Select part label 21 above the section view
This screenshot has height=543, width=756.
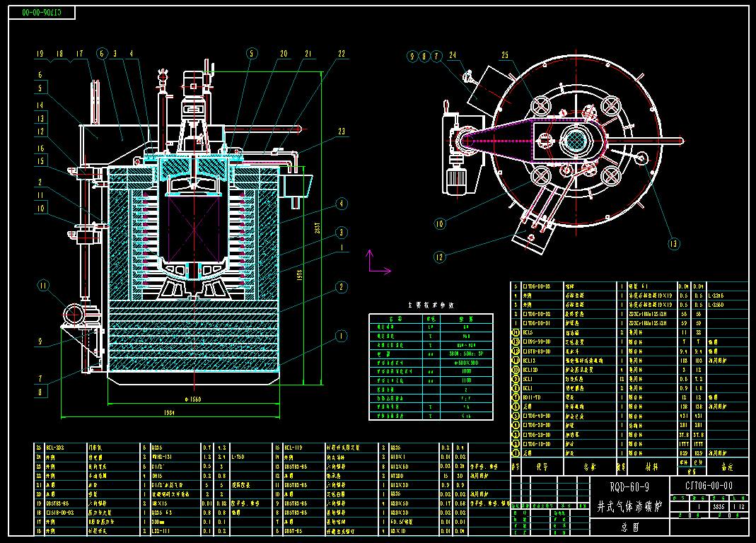(308, 54)
